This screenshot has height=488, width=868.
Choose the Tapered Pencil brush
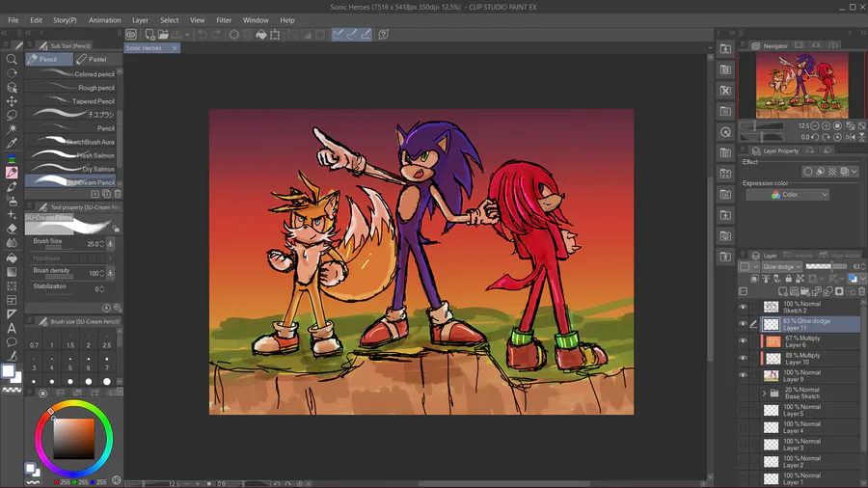tap(70, 100)
